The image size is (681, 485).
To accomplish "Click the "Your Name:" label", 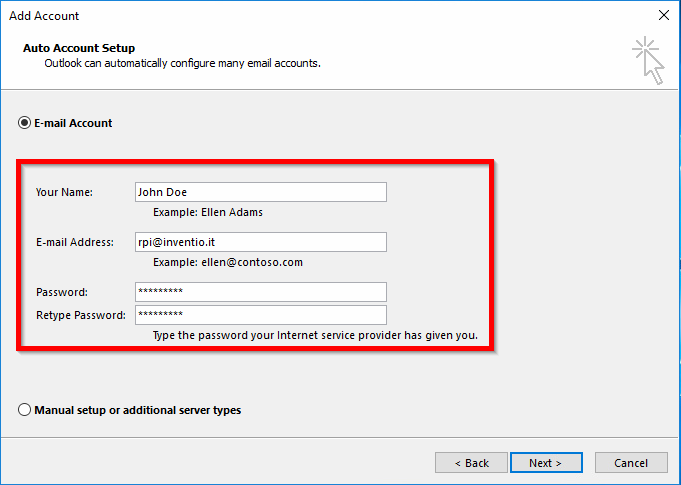I will pos(64,192).
